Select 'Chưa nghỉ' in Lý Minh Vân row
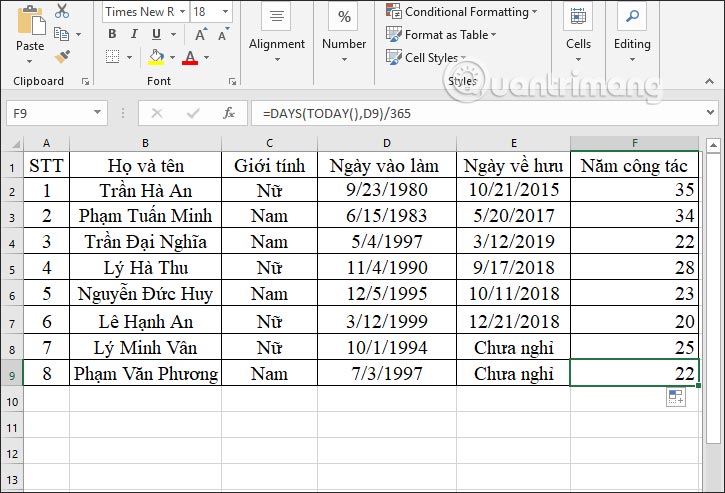 coord(513,347)
